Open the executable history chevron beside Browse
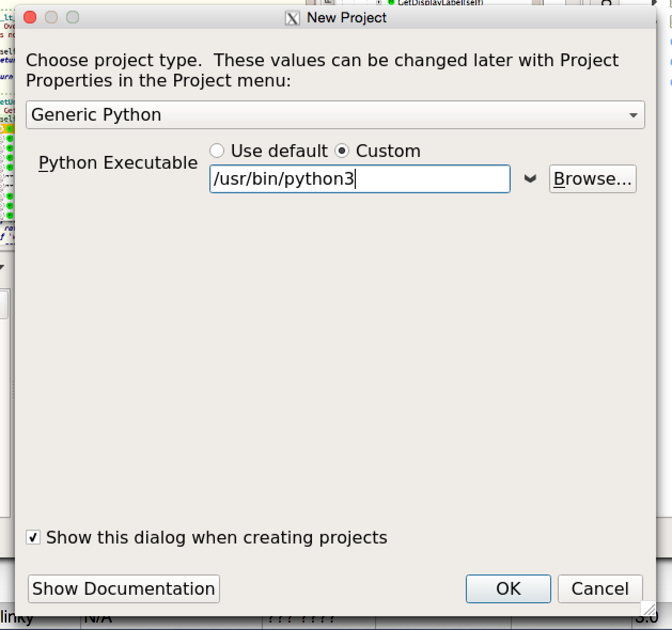The image size is (672, 630). click(530, 179)
